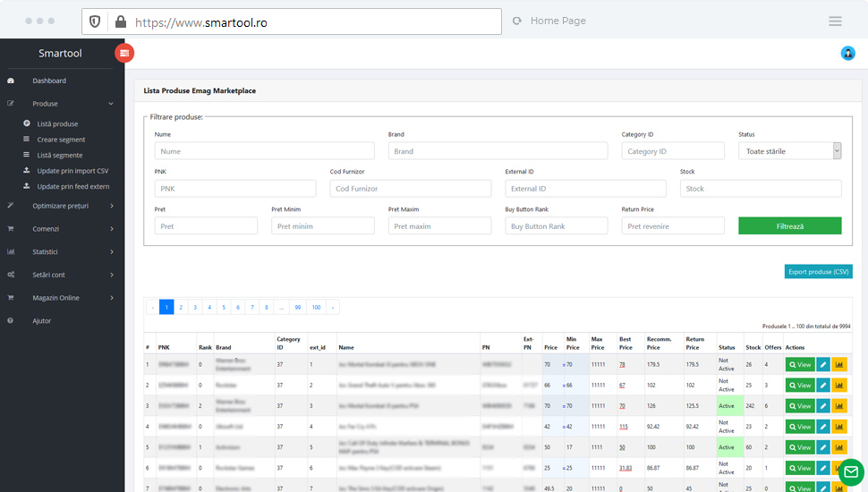The width and height of the screenshot is (868, 492).
Task: Click the green mail chat icon
Action: pos(851,471)
